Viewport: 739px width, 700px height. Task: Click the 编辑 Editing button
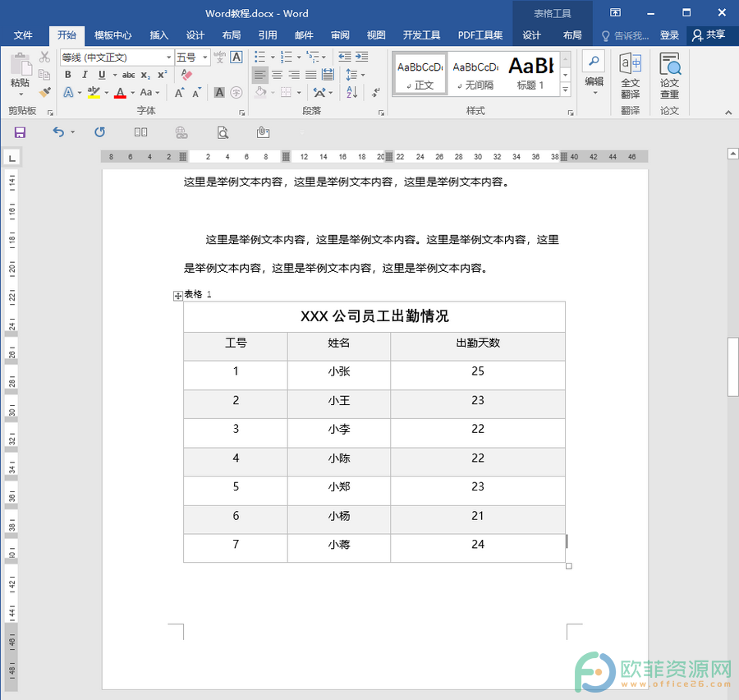pos(594,75)
